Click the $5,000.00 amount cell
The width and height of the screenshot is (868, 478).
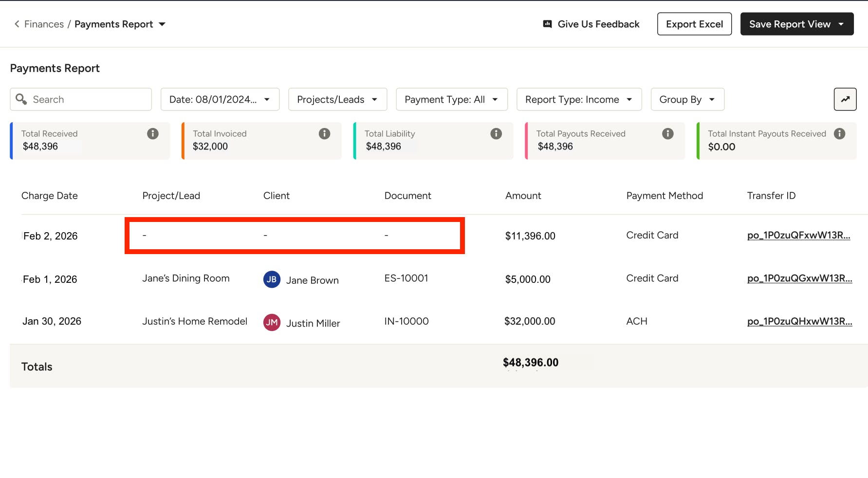coord(528,279)
